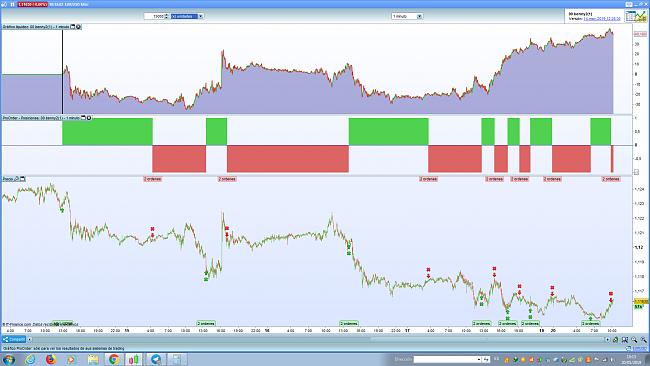Open the link at bottom right corner
This screenshot has width=650, height=366.
coord(639,349)
